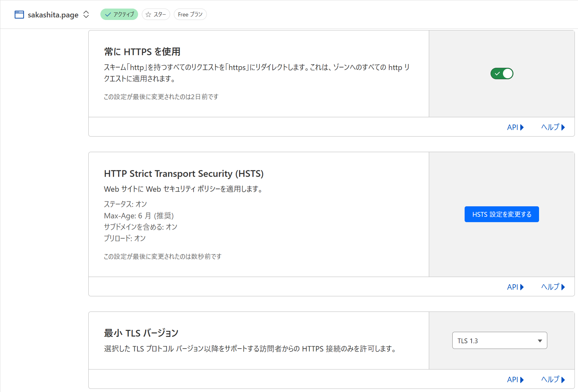Click the browser window icon beside sakashita.page
This screenshot has height=392, width=578.
click(x=19, y=15)
